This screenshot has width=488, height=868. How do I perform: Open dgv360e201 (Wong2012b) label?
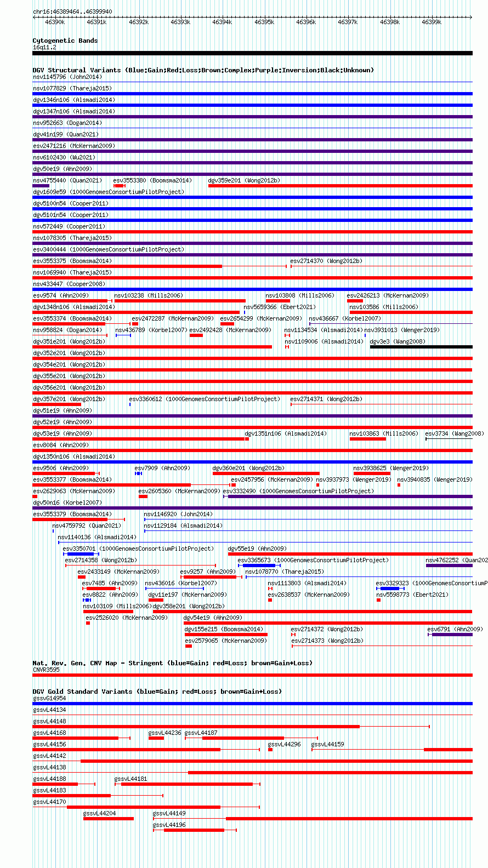(x=248, y=468)
